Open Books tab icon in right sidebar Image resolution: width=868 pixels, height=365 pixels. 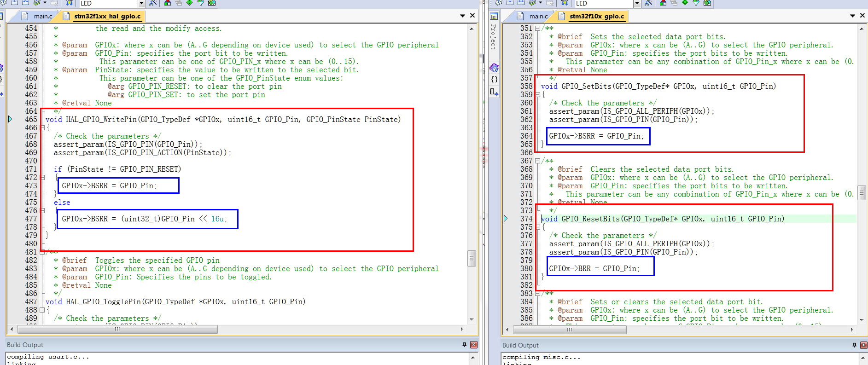click(494, 68)
